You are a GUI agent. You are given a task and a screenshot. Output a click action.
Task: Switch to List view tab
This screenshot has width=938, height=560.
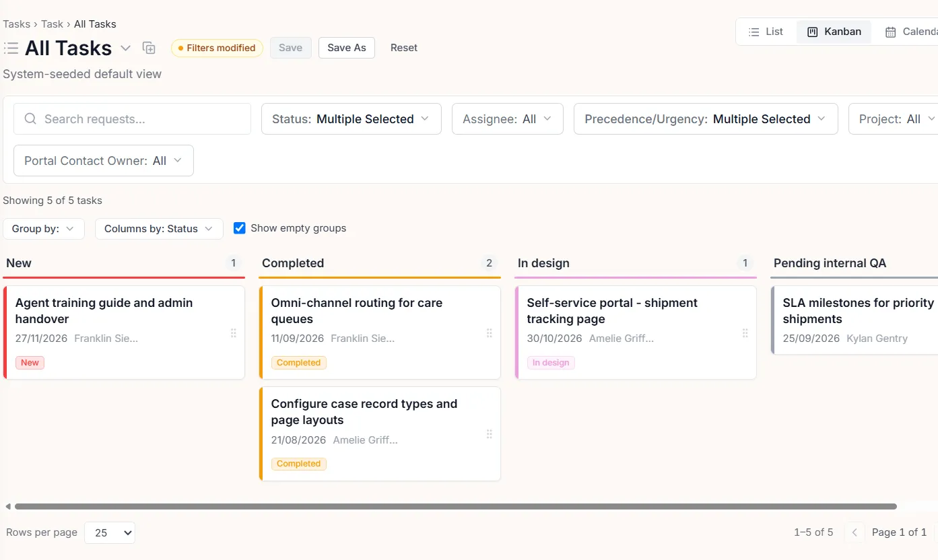click(x=766, y=32)
